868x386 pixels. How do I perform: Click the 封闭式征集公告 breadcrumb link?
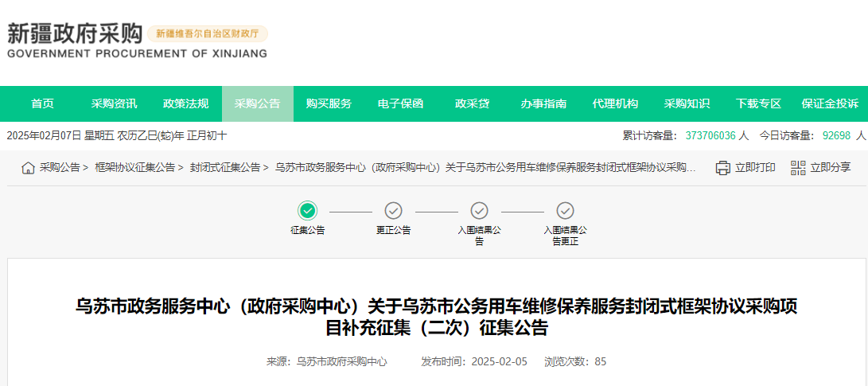225,168
